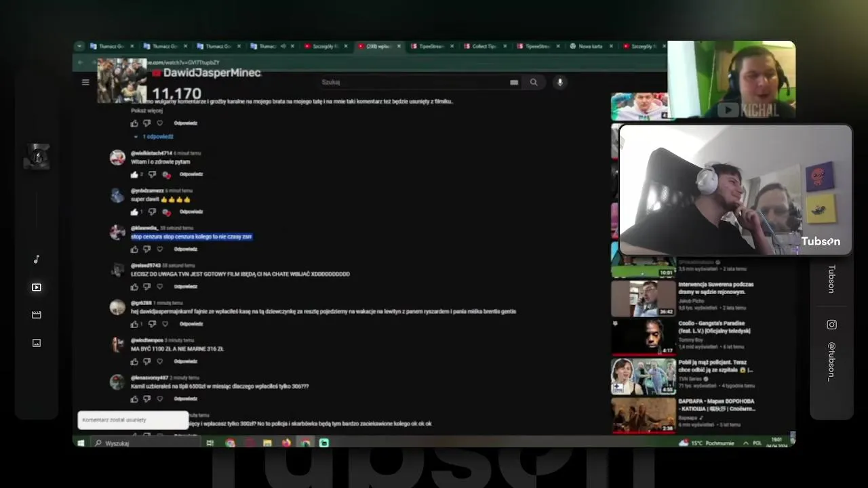Heart the 'MA BYĆ 1100 ZŁ' comment
The width and height of the screenshot is (868, 488).
160,361
